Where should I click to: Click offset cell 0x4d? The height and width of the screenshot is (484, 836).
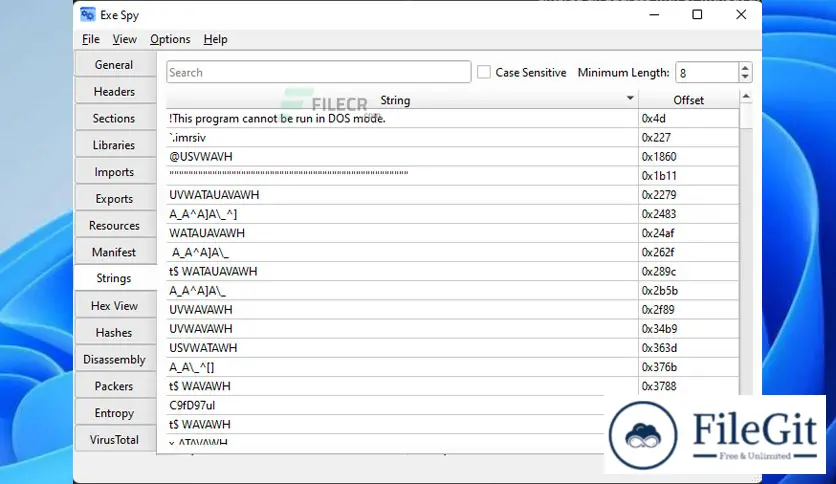(688, 118)
